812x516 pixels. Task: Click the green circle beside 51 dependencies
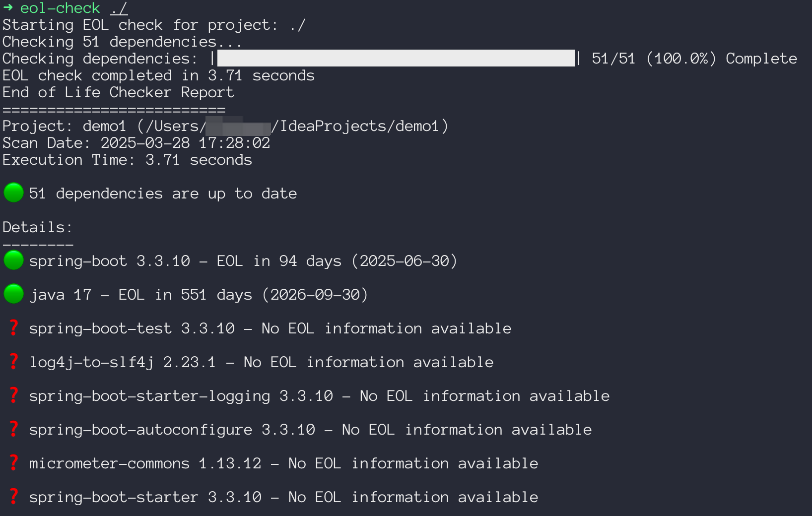(x=13, y=193)
